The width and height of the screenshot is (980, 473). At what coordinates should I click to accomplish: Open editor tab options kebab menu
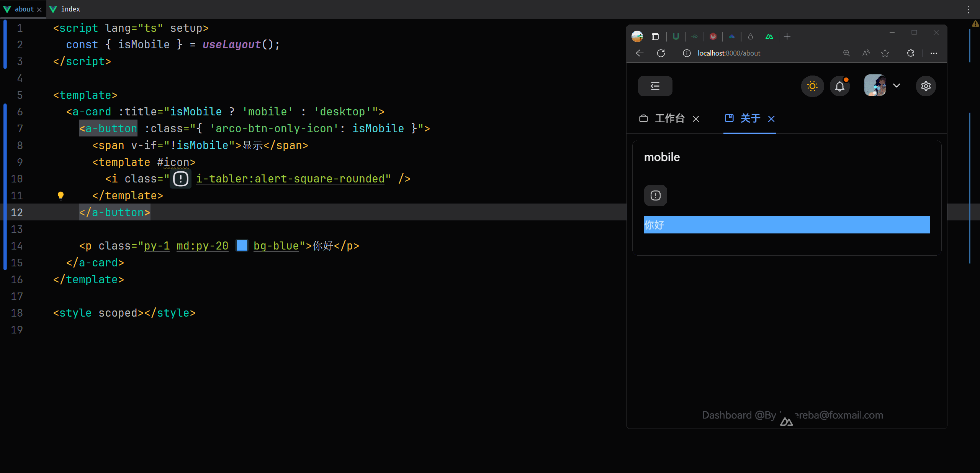click(968, 9)
